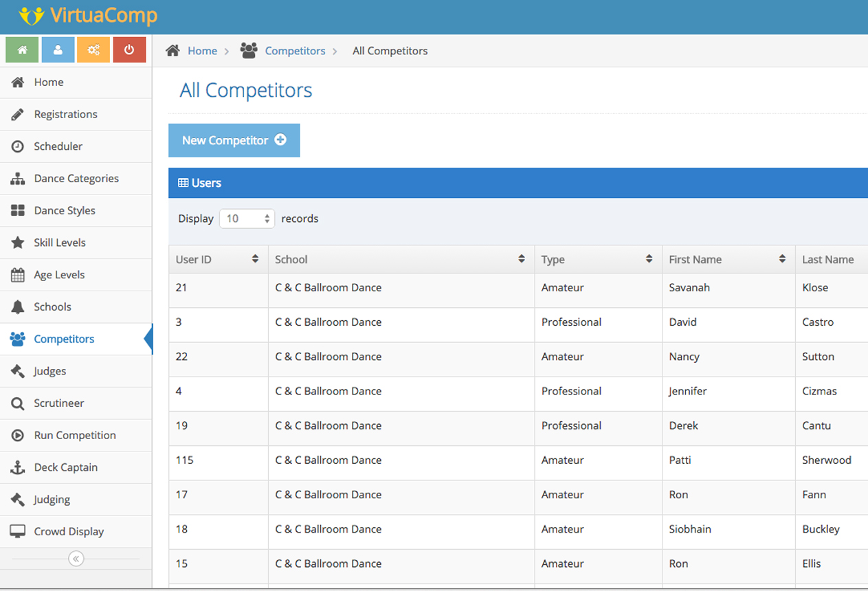Open Registrations in the sidebar
The height and width of the screenshot is (591, 868).
(x=65, y=114)
